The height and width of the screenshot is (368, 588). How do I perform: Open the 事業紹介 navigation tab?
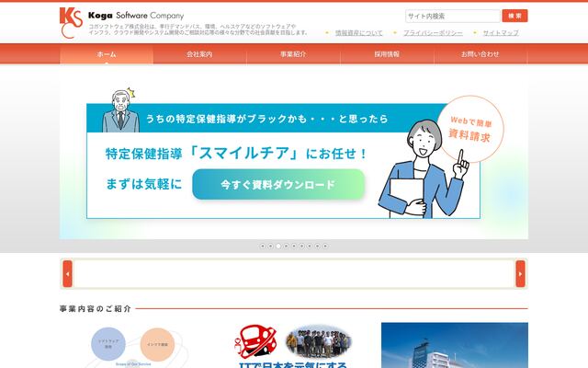293,54
